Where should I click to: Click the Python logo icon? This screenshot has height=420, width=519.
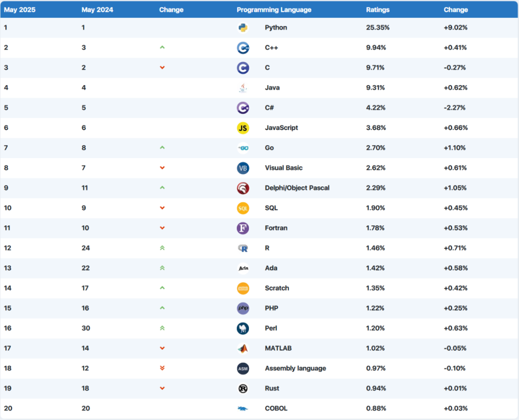243,28
